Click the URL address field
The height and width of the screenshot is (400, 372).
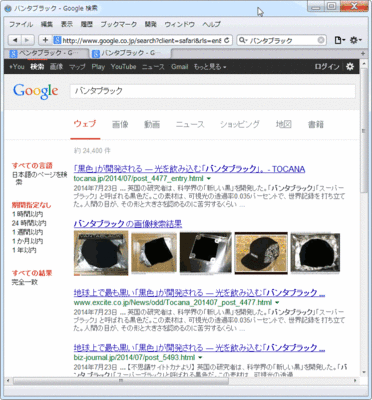click(142, 40)
